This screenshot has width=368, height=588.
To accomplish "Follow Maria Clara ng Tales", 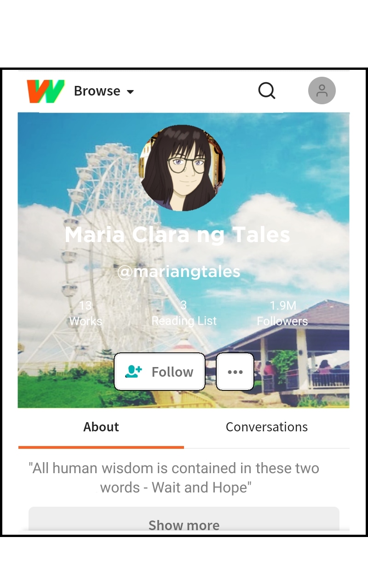I will point(160,372).
